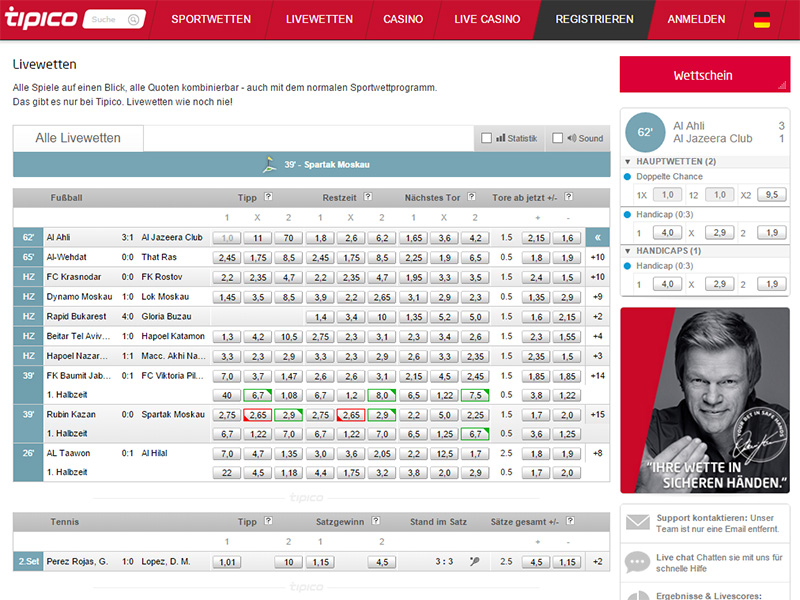Click help icon next to Satzgewinn
Screen dimensions: 800x600
(376, 521)
